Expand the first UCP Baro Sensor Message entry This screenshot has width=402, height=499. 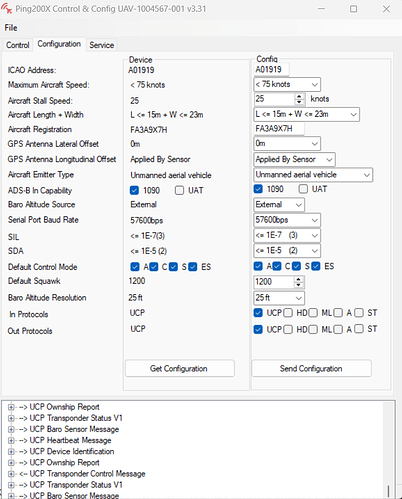(x=11, y=429)
